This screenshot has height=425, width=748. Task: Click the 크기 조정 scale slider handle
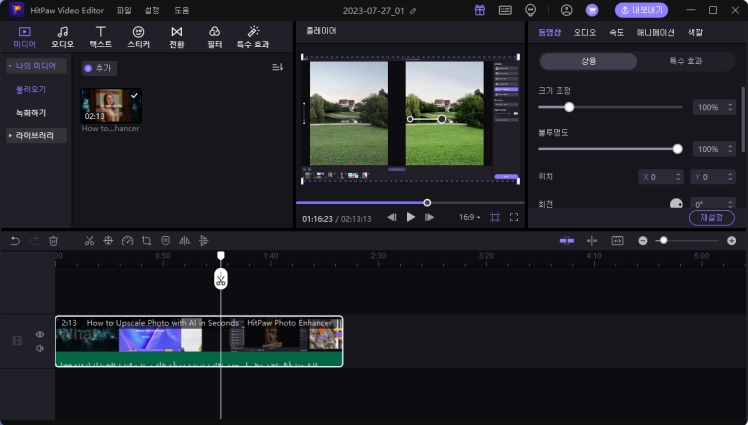[x=569, y=107]
